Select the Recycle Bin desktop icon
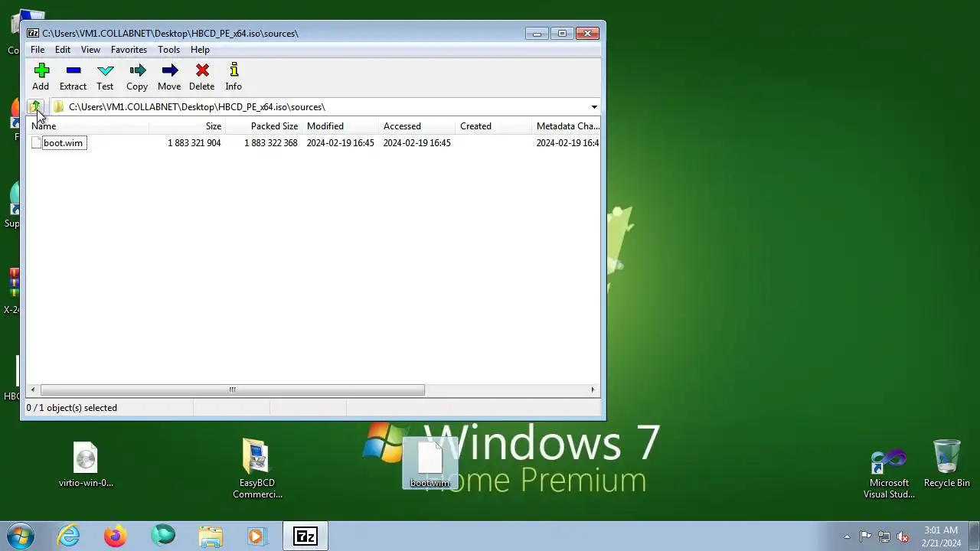 tap(947, 464)
